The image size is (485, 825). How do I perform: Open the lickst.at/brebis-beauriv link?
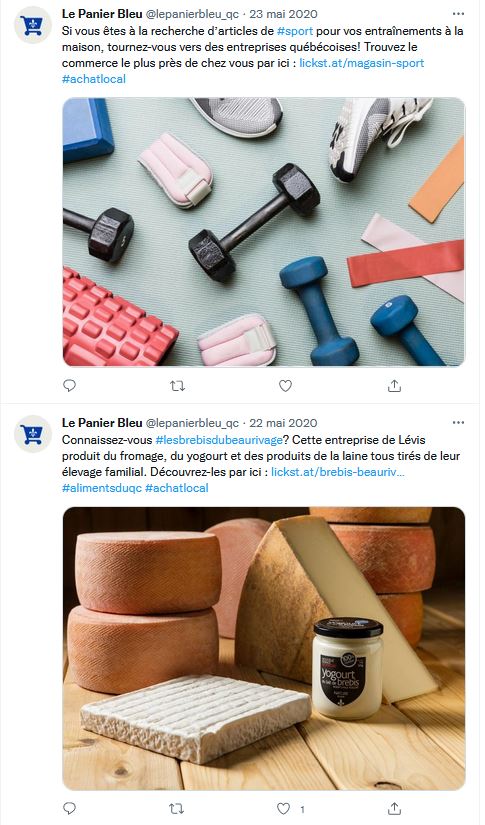338,471
